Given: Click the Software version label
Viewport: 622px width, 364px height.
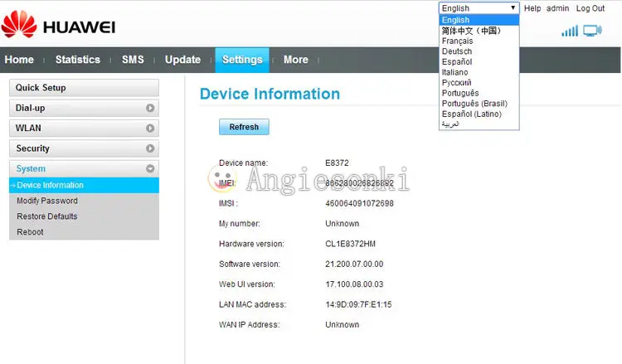Looking at the screenshot, I should point(250,264).
